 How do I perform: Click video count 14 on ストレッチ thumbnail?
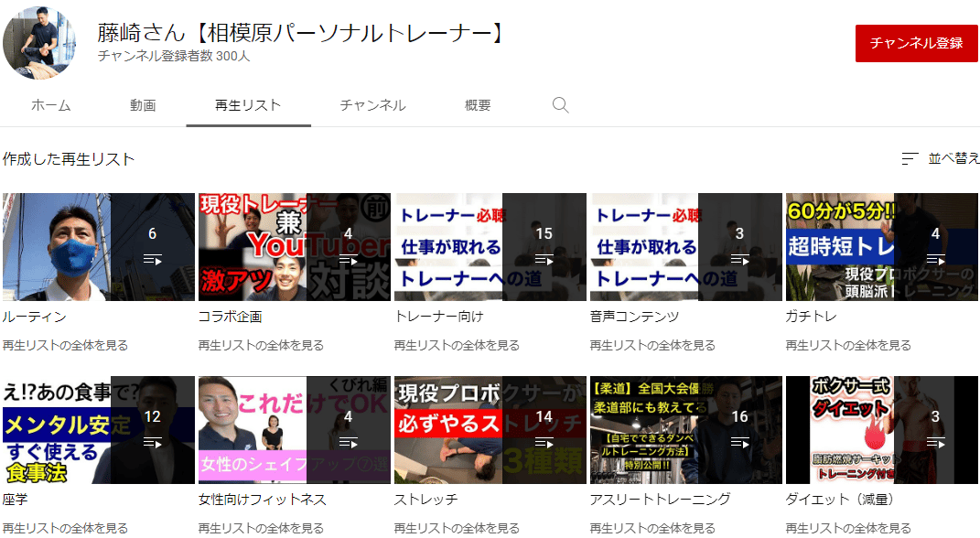544,417
